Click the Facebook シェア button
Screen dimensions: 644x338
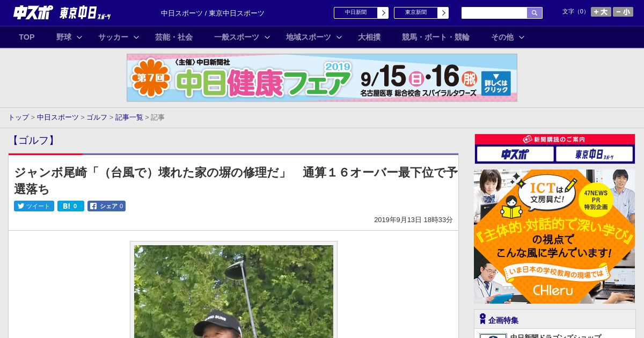coord(106,206)
